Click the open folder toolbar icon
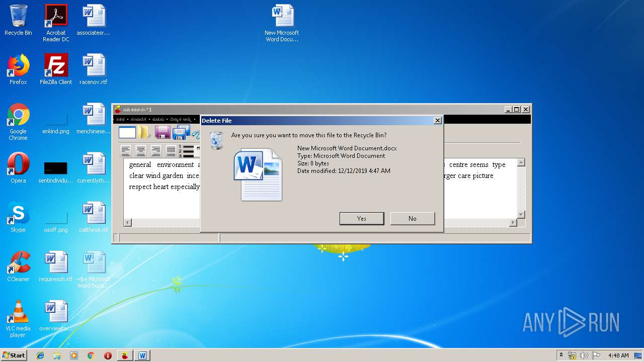 pyautogui.click(x=144, y=132)
